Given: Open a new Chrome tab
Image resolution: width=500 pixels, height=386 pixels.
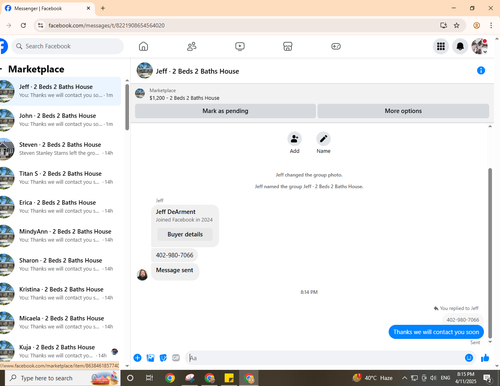Looking at the screenshot, I should tap(103, 8).
